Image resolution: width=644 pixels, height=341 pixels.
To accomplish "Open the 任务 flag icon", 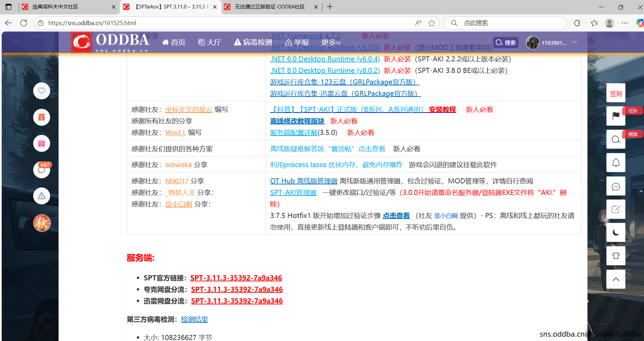I will (x=616, y=116).
